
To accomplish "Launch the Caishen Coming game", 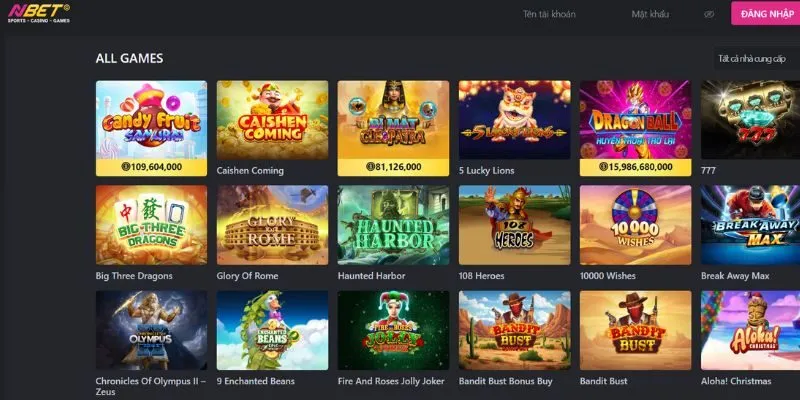I will pos(272,120).
